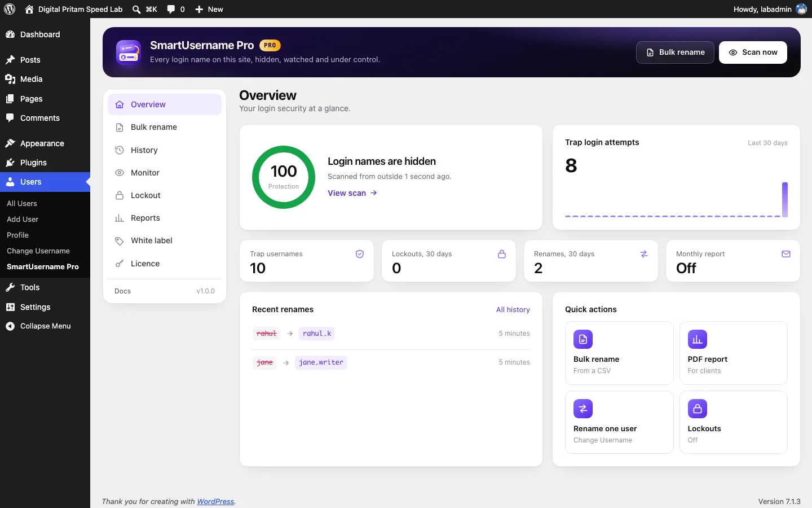Follow the WordPress footer link
The width and height of the screenshot is (812, 508).
click(215, 501)
